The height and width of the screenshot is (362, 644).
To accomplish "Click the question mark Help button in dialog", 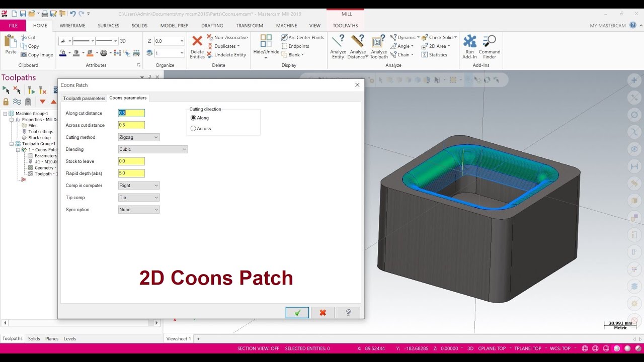I will coord(348,312).
